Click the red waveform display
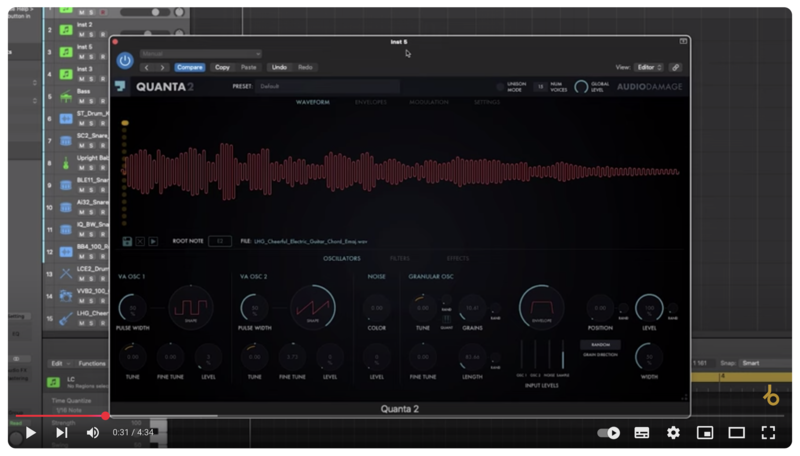The height and width of the screenshot is (456, 800). coord(402,171)
